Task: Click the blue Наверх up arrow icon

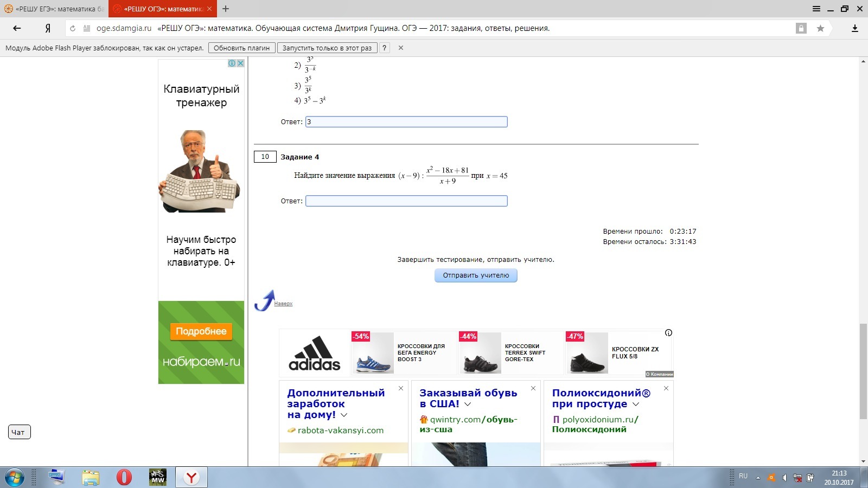Action: point(264,300)
